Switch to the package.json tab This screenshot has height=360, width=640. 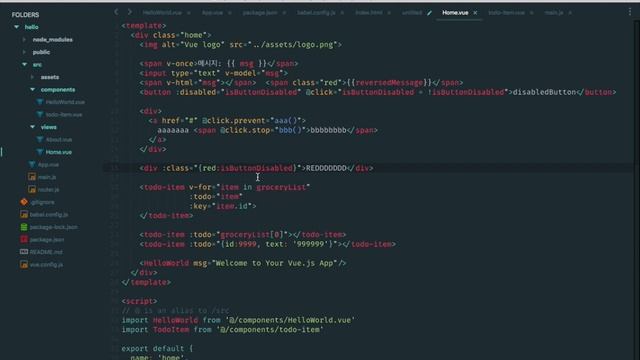260,13
